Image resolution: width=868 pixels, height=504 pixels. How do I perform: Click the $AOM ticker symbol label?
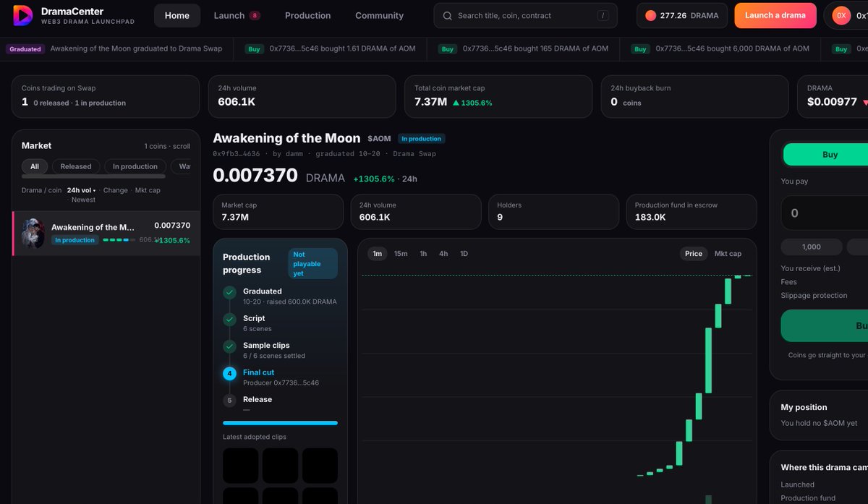point(379,139)
